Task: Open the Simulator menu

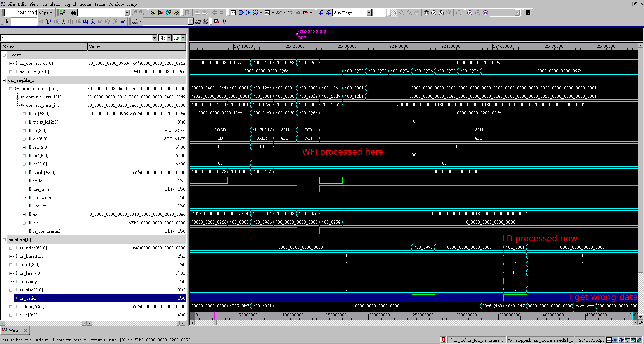Action: (51, 4)
